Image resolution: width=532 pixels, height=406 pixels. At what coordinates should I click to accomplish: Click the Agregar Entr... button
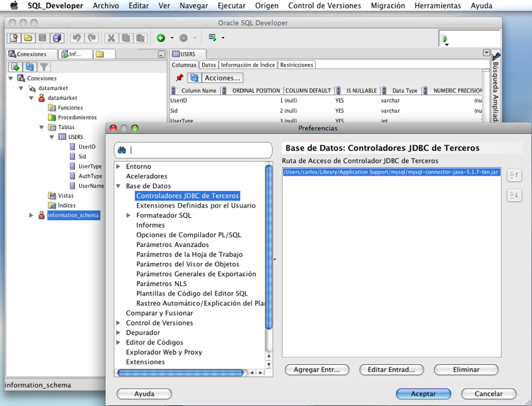[317, 369]
